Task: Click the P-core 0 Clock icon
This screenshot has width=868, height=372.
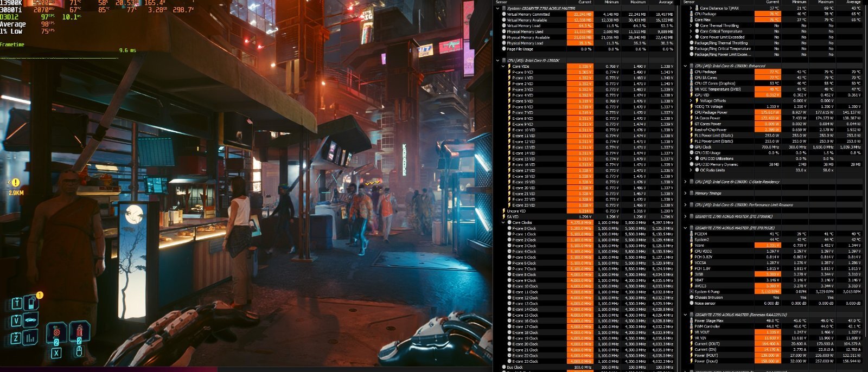Action: pos(509,228)
